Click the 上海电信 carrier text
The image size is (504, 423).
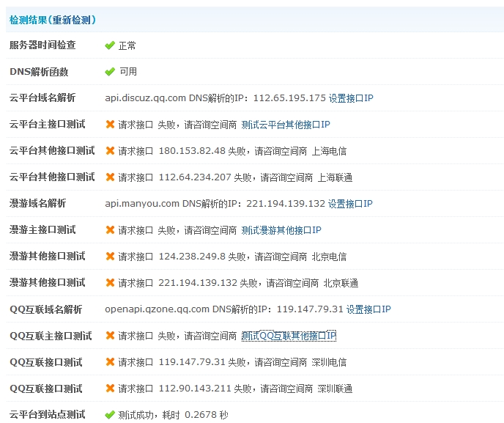point(329,151)
